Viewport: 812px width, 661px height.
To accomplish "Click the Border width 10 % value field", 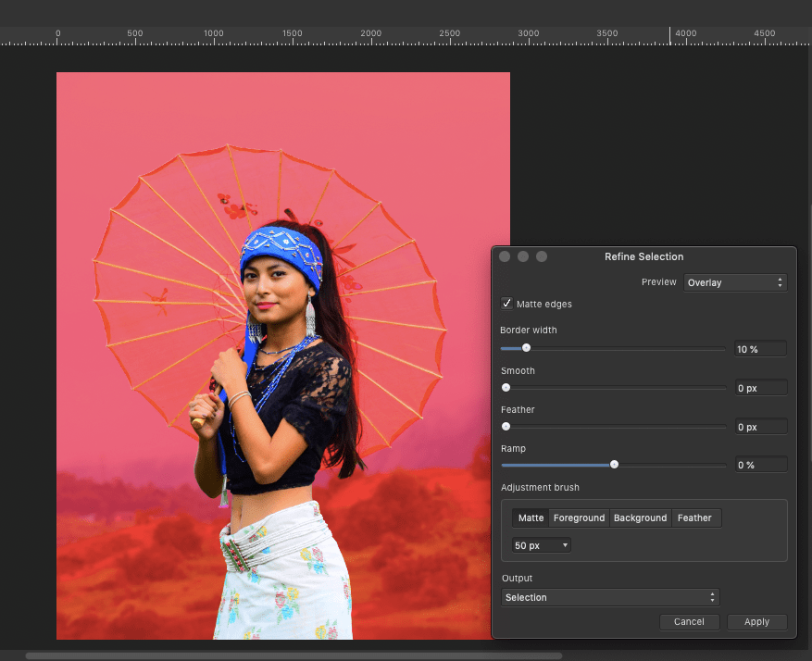I will coord(759,349).
